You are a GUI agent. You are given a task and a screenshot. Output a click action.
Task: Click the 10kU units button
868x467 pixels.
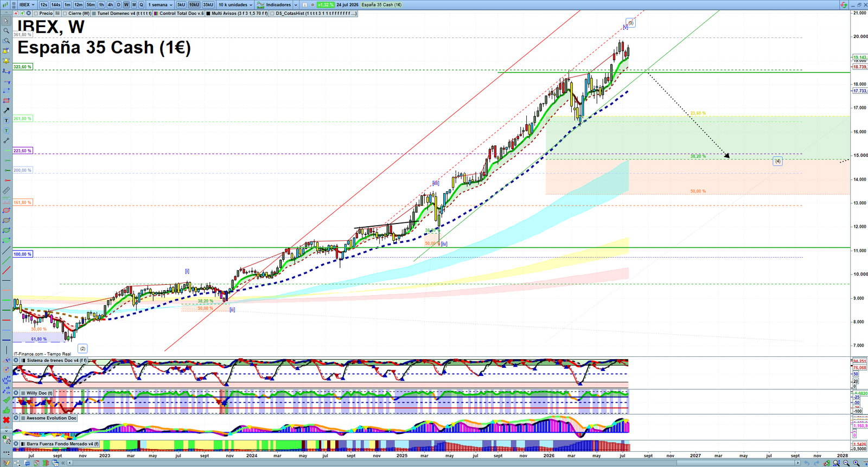tap(194, 5)
